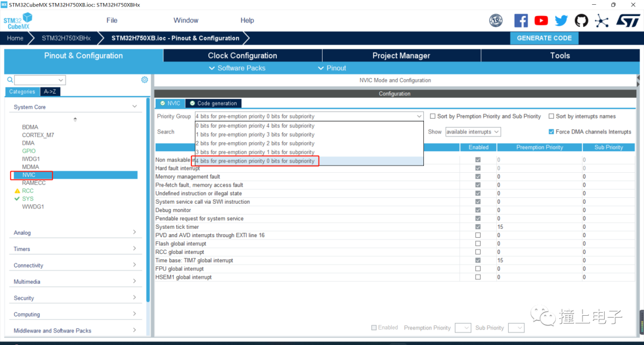Viewport: 644px width, 345px height.
Task: Select the Pinout & Configuration tab
Action: pos(83,55)
